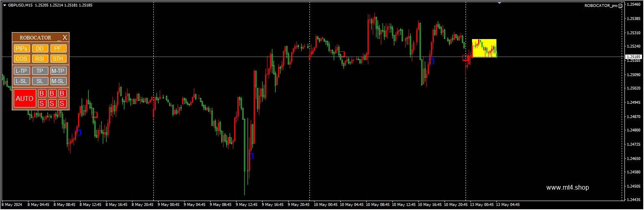644x210 pixels.
Task: Click the current price label 1.25185
Action: coord(634,57)
